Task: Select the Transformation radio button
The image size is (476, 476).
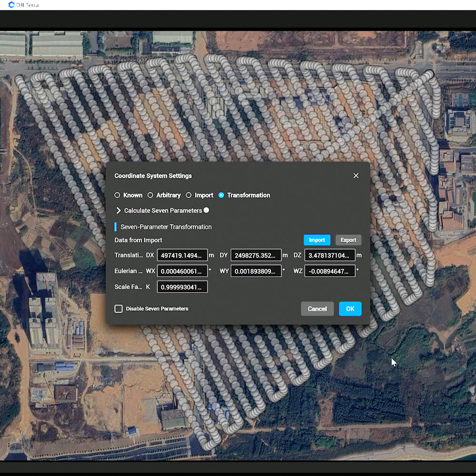Action: [221, 195]
